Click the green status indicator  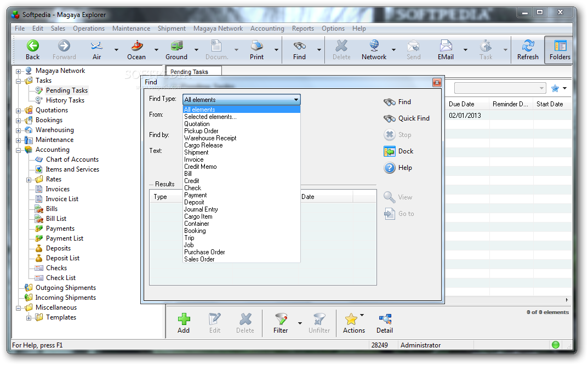pyautogui.click(x=556, y=345)
